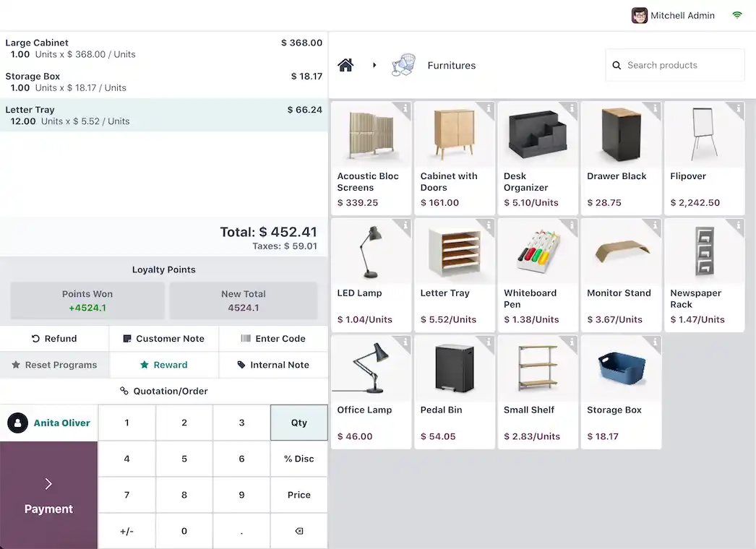756x549 pixels.
Task: Click the customer avatar icon beside Anita Oliver
Action: coord(17,423)
